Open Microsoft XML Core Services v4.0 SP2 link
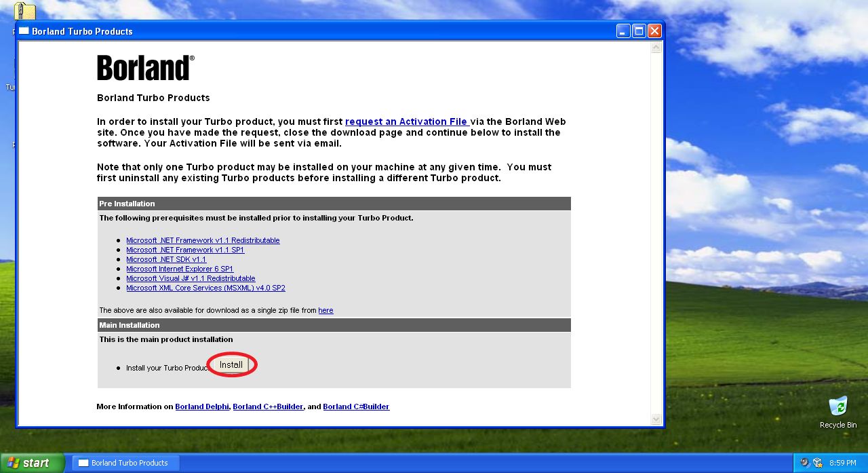The image size is (868, 473). click(205, 288)
